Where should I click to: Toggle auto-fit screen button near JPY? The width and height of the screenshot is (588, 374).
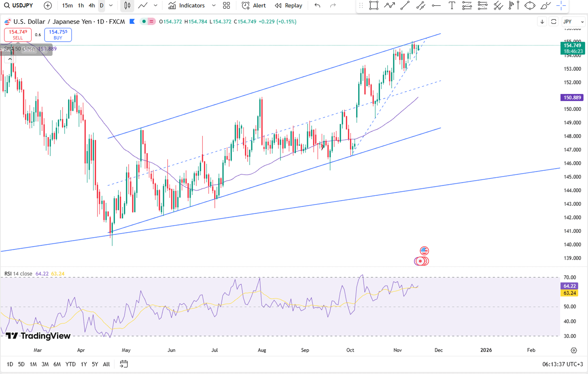(x=554, y=21)
